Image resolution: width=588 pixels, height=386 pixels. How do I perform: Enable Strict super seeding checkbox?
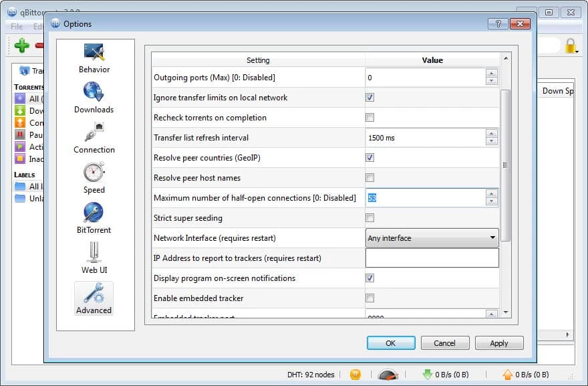370,218
